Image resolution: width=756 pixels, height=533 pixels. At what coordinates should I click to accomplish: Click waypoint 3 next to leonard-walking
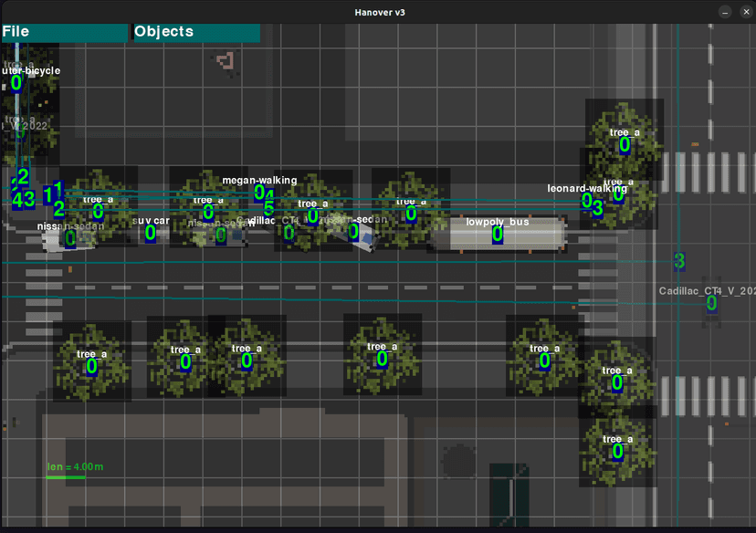click(597, 209)
